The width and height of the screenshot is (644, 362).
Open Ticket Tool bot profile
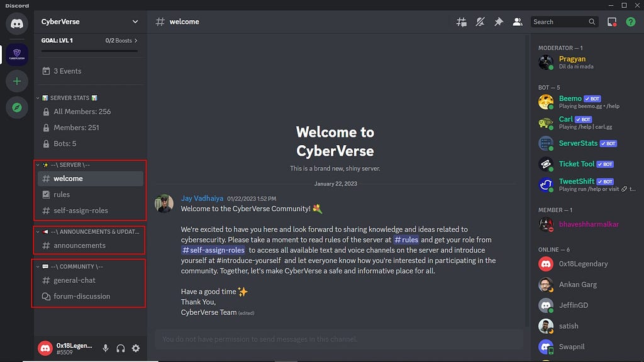[587, 164]
